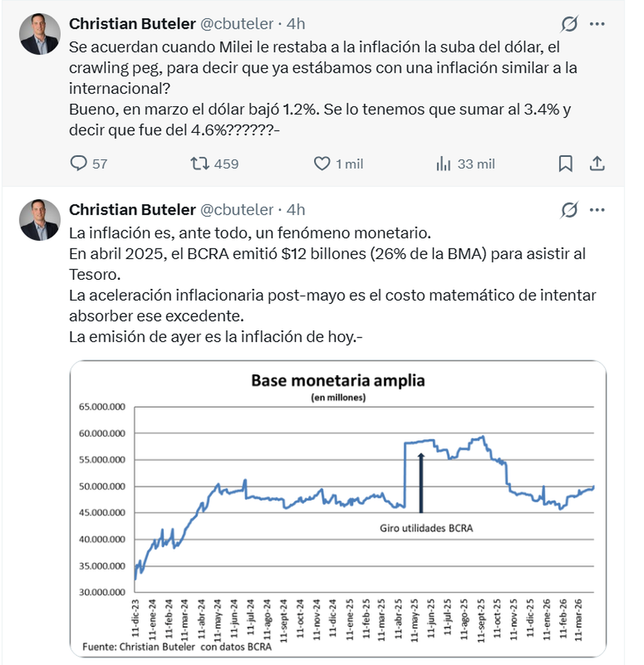Viewport: 644px width, 665px height.
Task: Share the first tweet
Action: click(x=597, y=163)
